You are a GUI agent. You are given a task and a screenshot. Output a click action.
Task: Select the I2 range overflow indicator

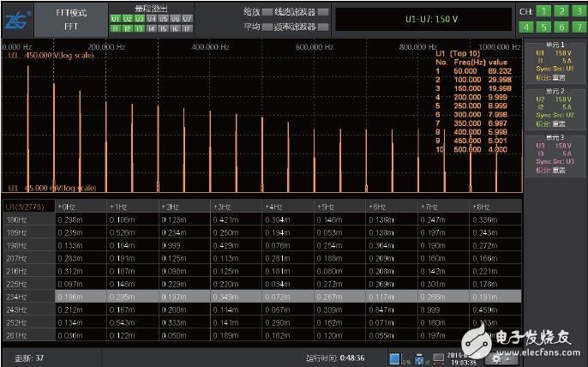coord(128,28)
